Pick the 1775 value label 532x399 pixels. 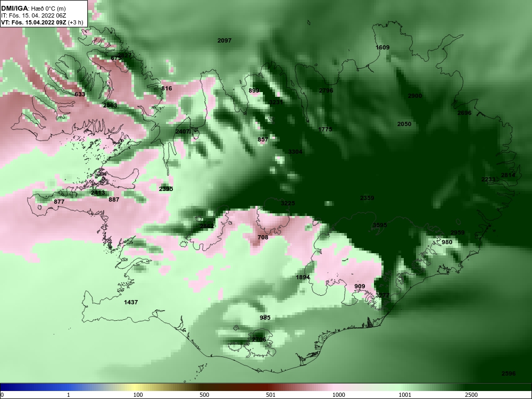[325, 129]
